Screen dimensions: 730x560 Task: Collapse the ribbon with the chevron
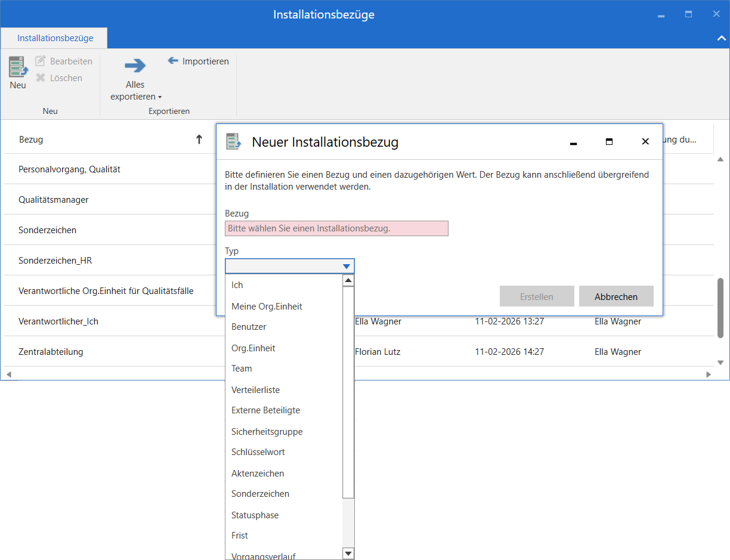coord(720,38)
